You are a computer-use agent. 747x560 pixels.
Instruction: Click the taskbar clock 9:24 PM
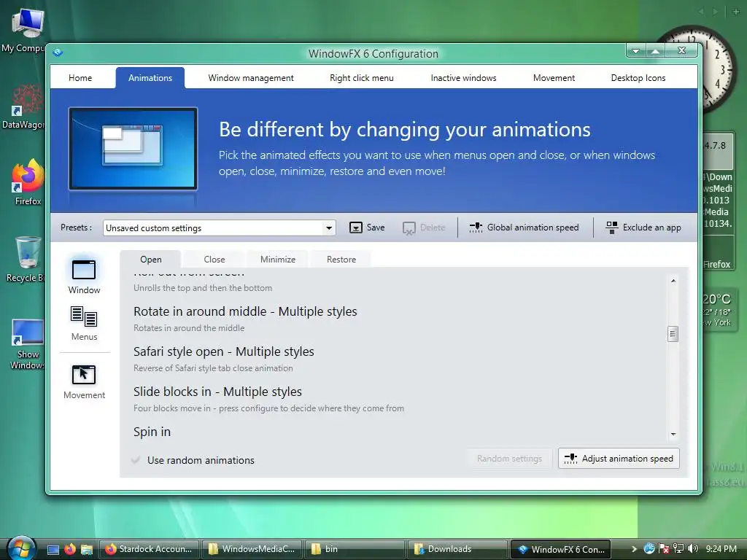(721, 549)
